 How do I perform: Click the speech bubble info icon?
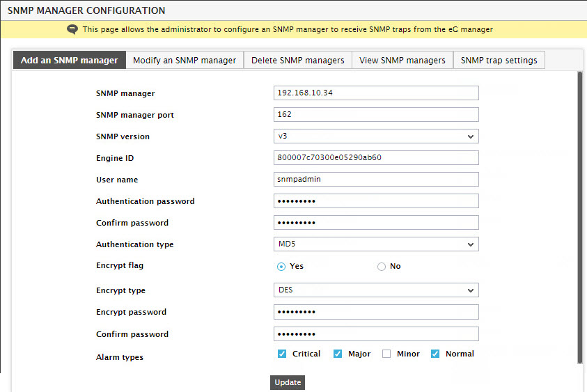tap(72, 29)
